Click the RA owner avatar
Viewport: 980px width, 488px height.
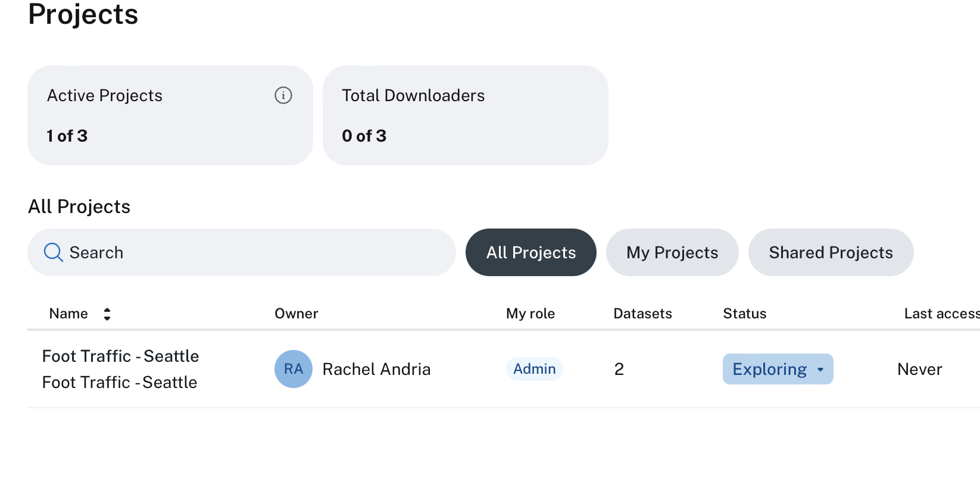click(294, 369)
